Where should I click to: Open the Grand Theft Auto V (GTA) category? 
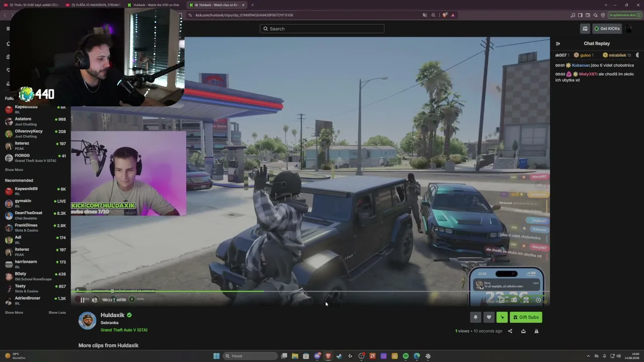click(124, 330)
